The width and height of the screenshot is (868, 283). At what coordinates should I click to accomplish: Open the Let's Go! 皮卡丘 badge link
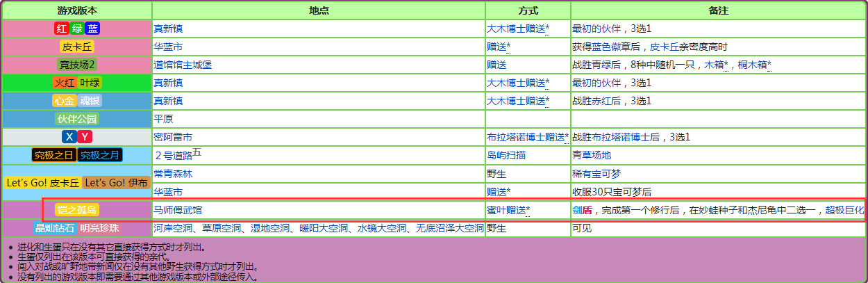(x=42, y=183)
